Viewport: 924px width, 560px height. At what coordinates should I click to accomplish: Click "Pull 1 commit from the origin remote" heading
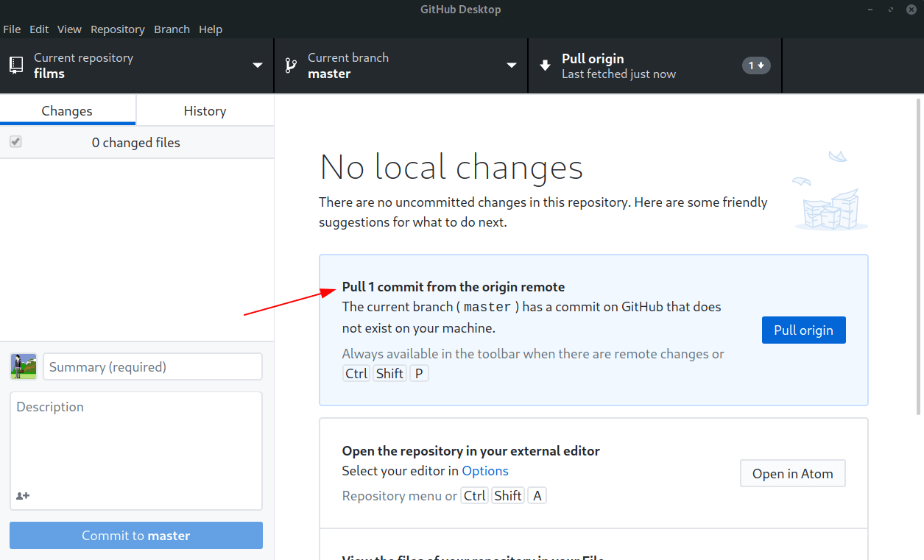pyautogui.click(x=454, y=287)
